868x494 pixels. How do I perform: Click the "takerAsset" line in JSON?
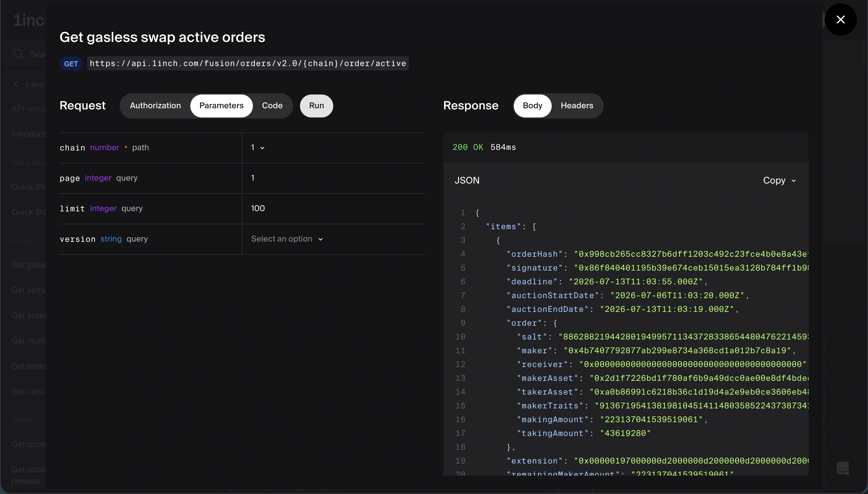(x=662, y=392)
